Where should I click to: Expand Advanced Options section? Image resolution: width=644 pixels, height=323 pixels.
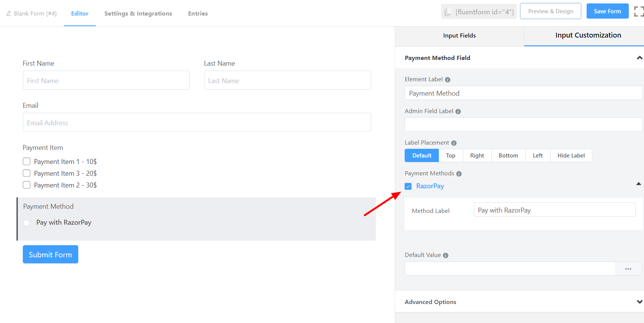[639, 302]
